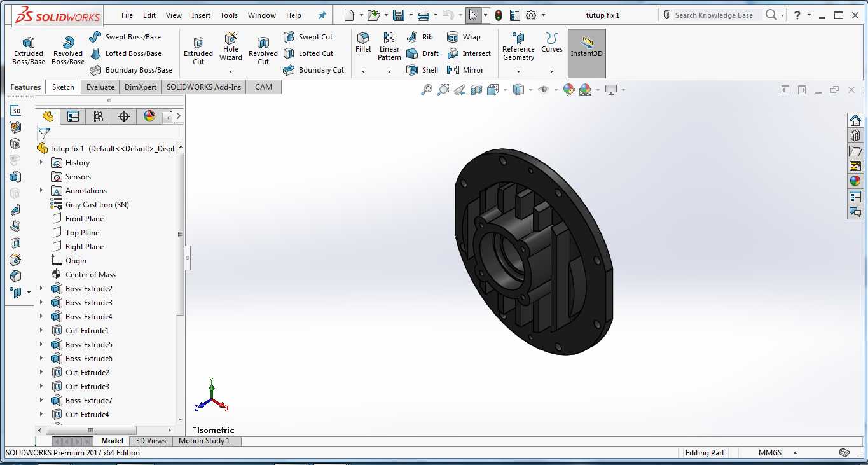Switch to the Evaluate tab

click(x=100, y=87)
